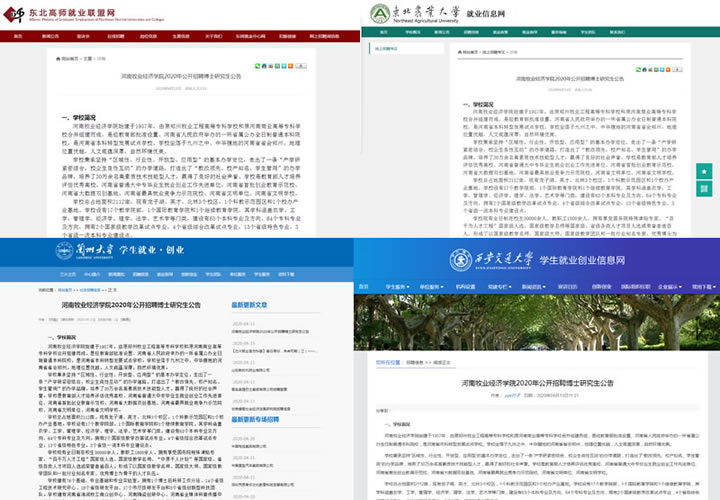Open 首页 in the dark red navigation bar
Image resolution: width=720 pixels, height=500 pixels.
point(18,36)
